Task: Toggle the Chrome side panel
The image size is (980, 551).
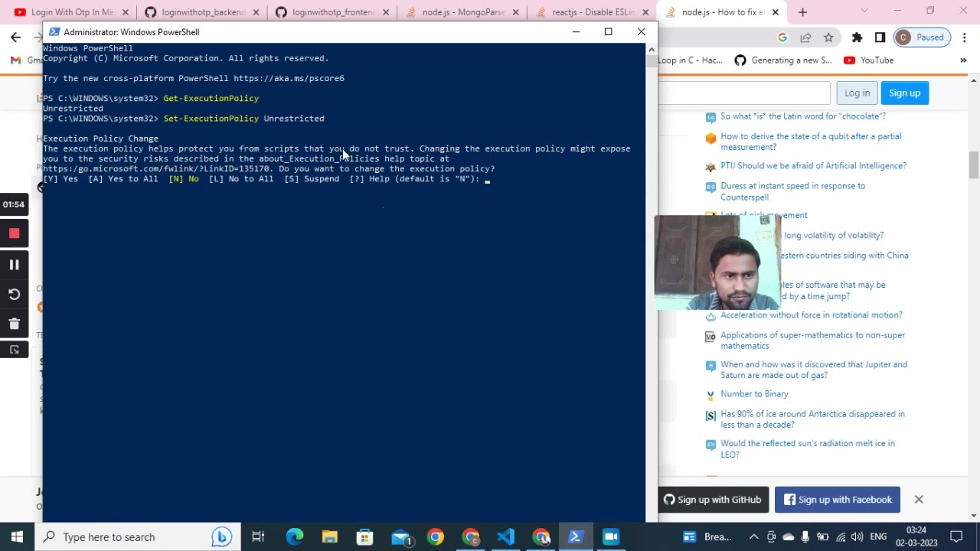Action: point(880,37)
